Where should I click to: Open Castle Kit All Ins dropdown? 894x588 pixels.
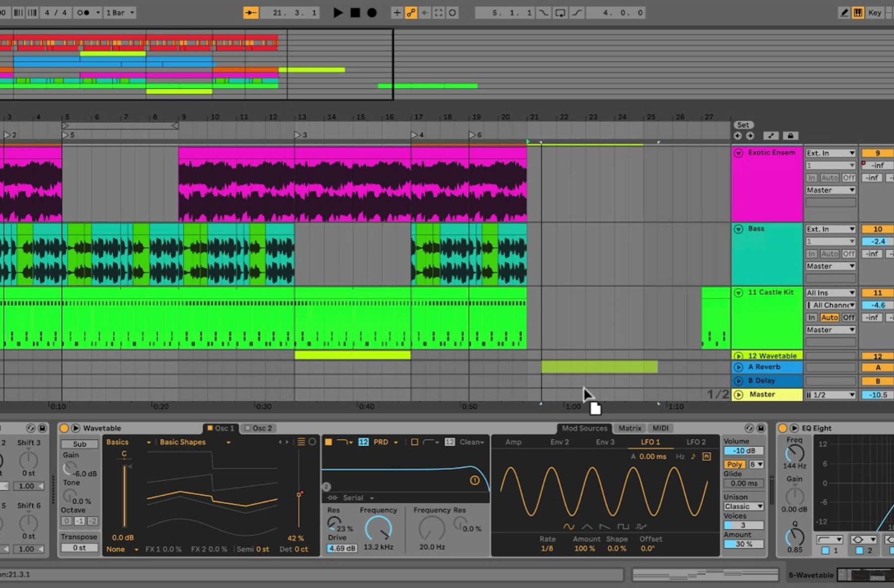[830, 293]
